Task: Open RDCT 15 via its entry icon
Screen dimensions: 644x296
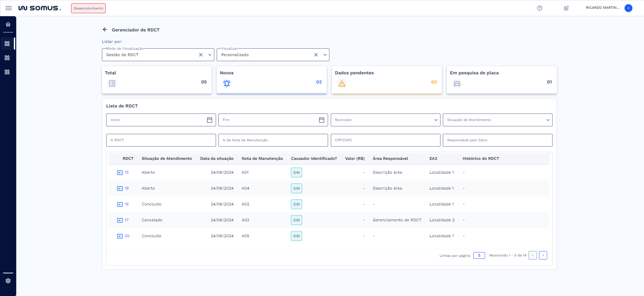Action: [119, 172]
